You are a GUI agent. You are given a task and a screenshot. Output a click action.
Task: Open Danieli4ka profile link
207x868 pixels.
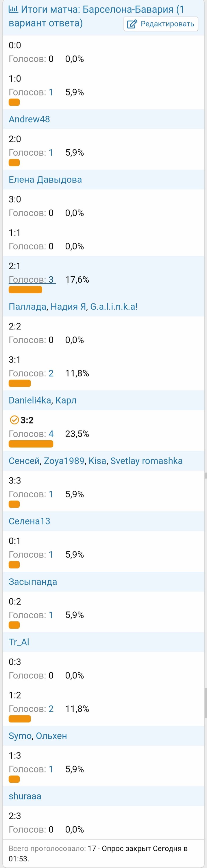(x=29, y=400)
